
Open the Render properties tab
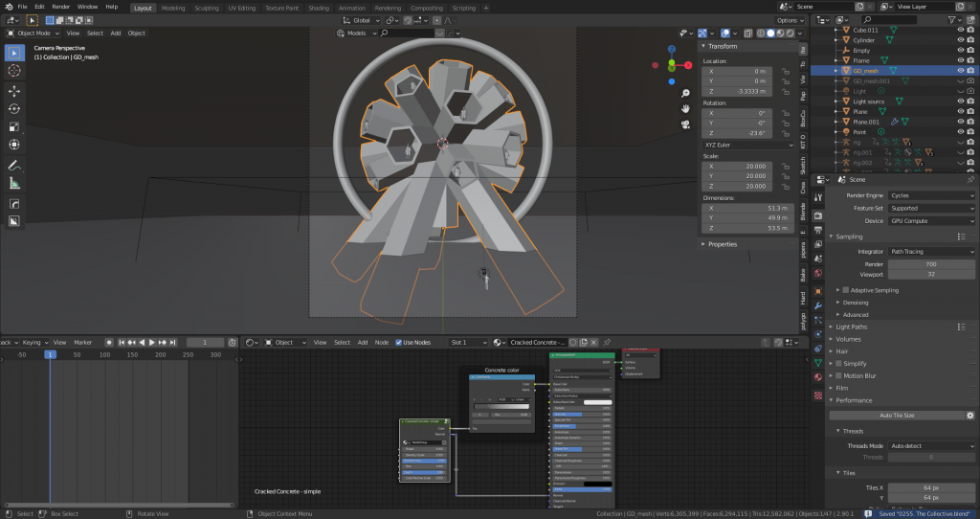coord(818,215)
